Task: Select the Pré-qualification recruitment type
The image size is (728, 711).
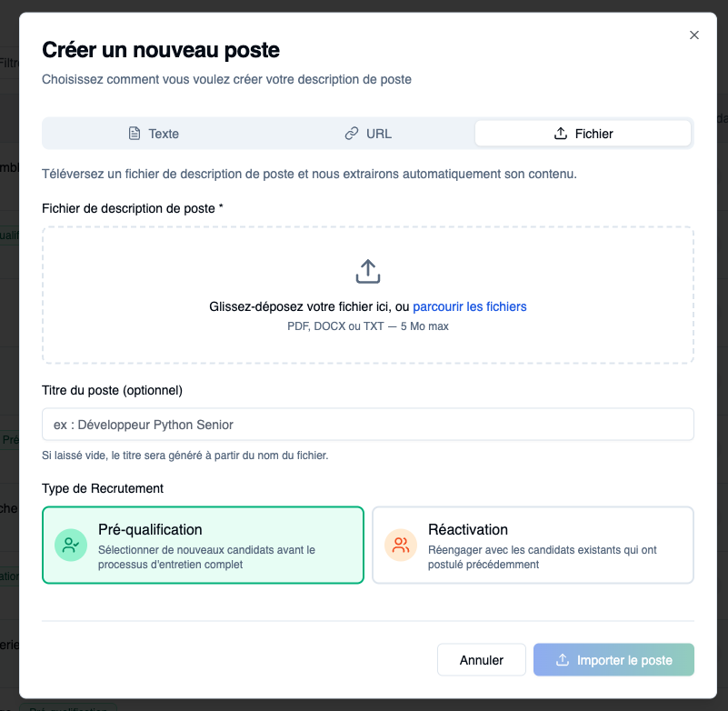Action: tap(203, 545)
